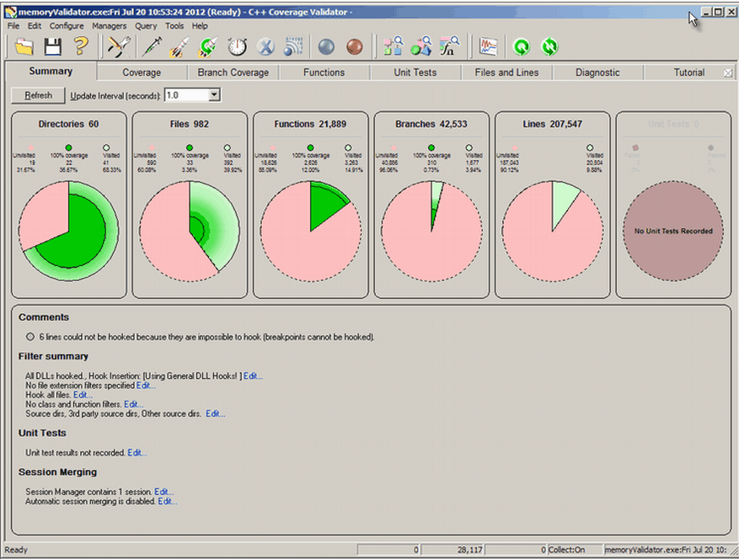Open the Configure menu
The image size is (739, 560).
[66, 26]
